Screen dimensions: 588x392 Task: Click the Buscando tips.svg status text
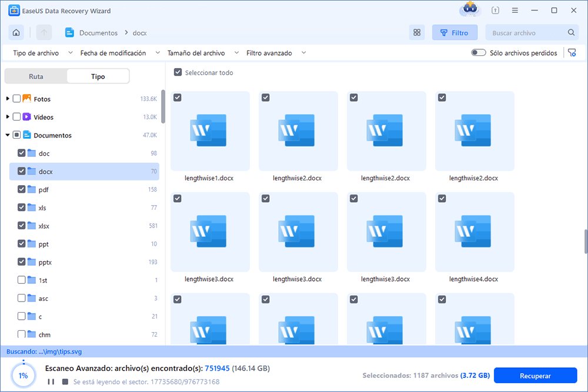point(44,351)
